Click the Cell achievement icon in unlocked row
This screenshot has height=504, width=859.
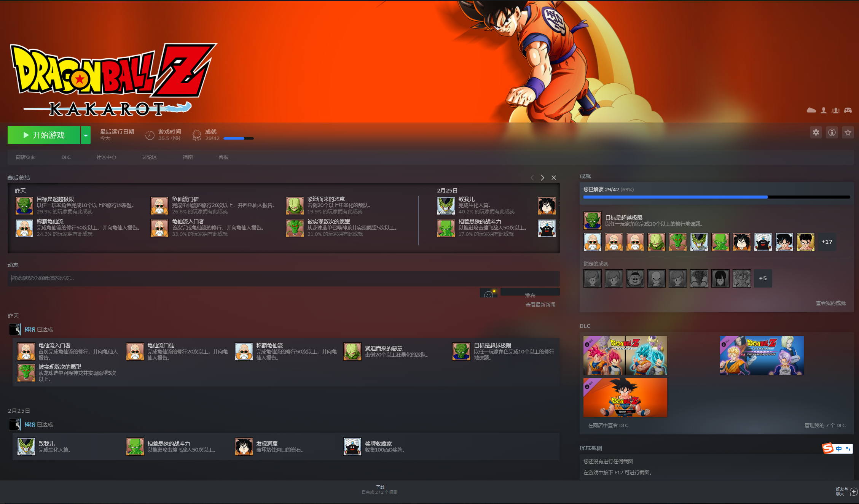[x=699, y=242]
